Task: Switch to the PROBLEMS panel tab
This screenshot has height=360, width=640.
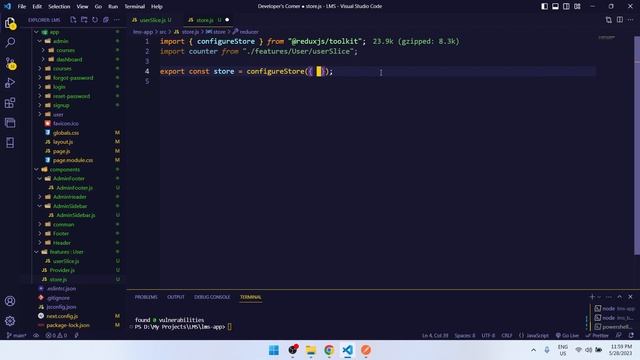Action: [x=146, y=297]
